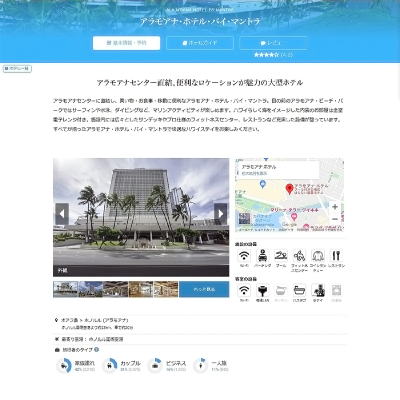Click the parking amenity icon
Viewport: 400px width, 400px height.
click(263, 256)
